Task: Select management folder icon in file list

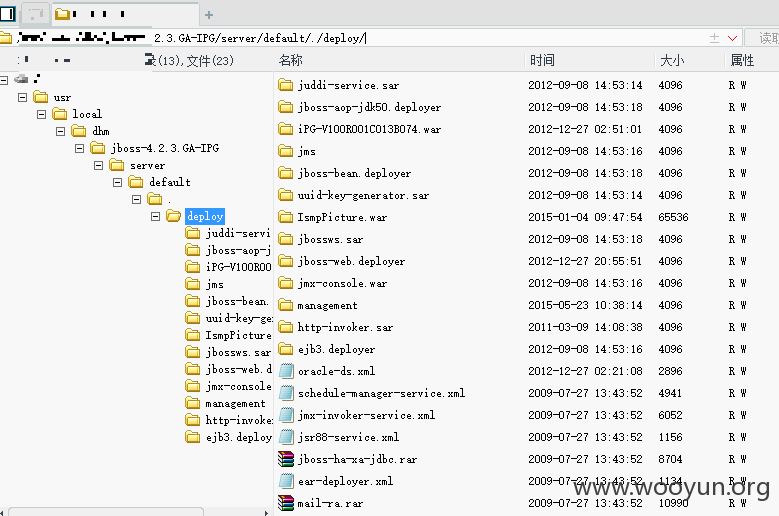Action: point(286,305)
